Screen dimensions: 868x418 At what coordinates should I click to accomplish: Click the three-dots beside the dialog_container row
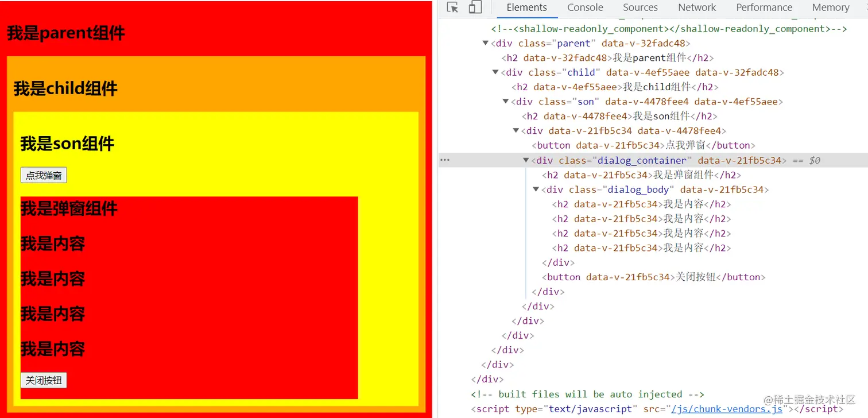pyautogui.click(x=444, y=161)
